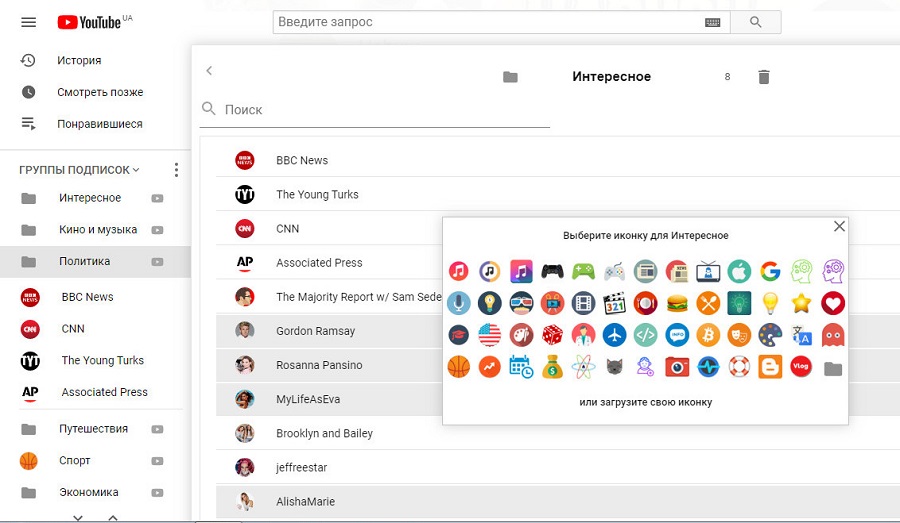Select the gold star icon
The height and width of the screenshot is (523, 900).
point(801,303)
